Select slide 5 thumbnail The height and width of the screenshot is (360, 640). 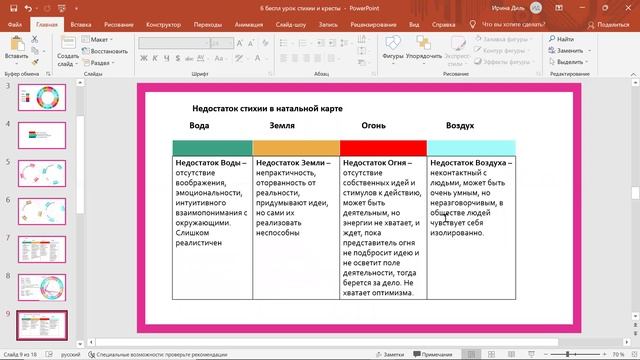tap(42, 173)
